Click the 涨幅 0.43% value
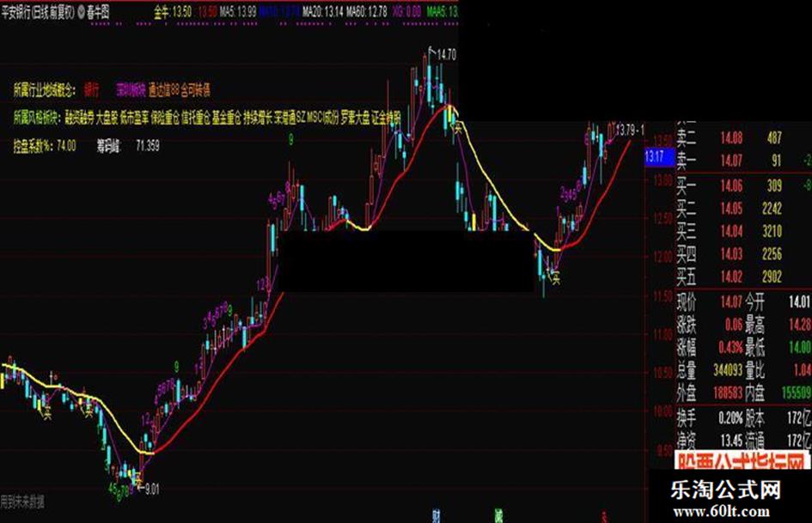 coord(730,347)
